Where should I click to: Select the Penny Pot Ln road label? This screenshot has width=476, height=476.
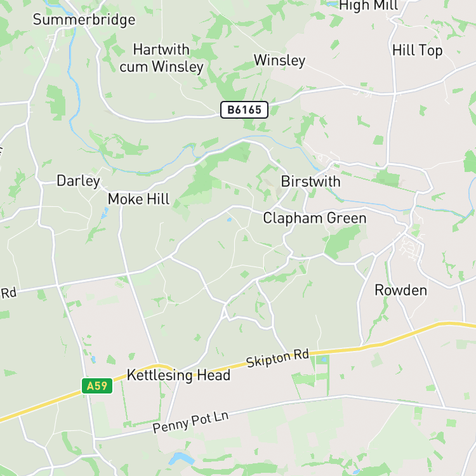pyautogui.click(x=190, y=422)
